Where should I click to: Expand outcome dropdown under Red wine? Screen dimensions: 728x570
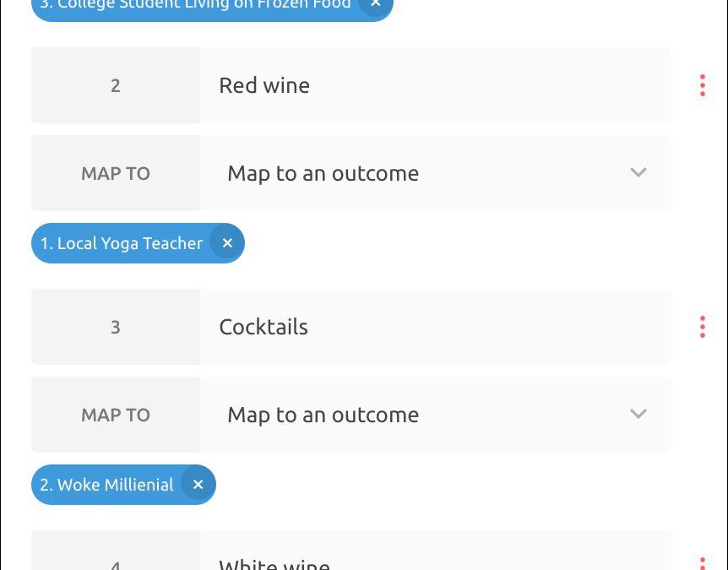click(x=435, y=173)
